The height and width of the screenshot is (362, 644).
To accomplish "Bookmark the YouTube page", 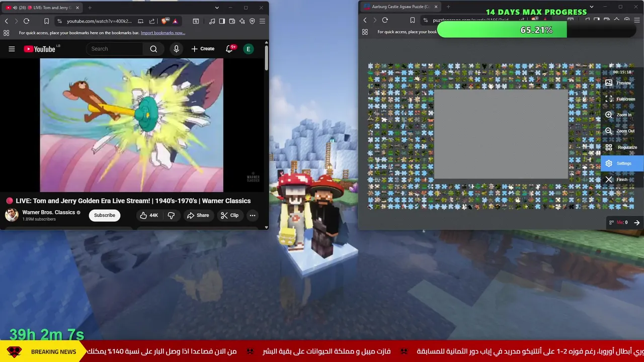I will [46, 21].
